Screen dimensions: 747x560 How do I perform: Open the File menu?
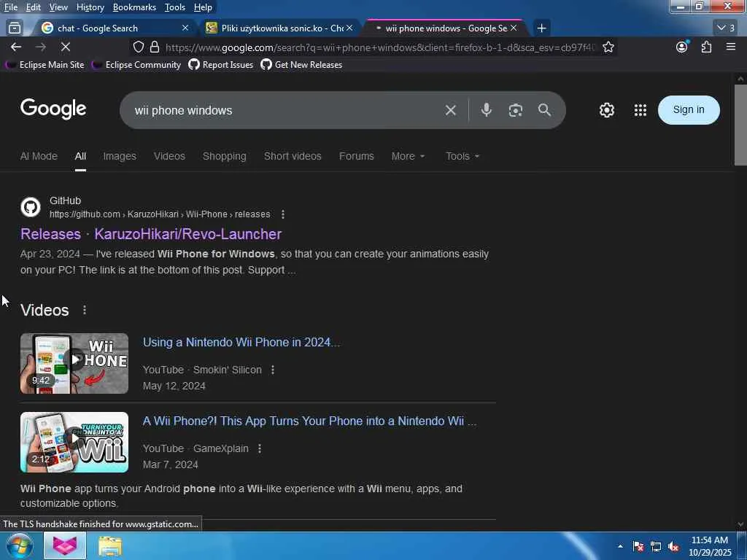click(x=11, y=7)
